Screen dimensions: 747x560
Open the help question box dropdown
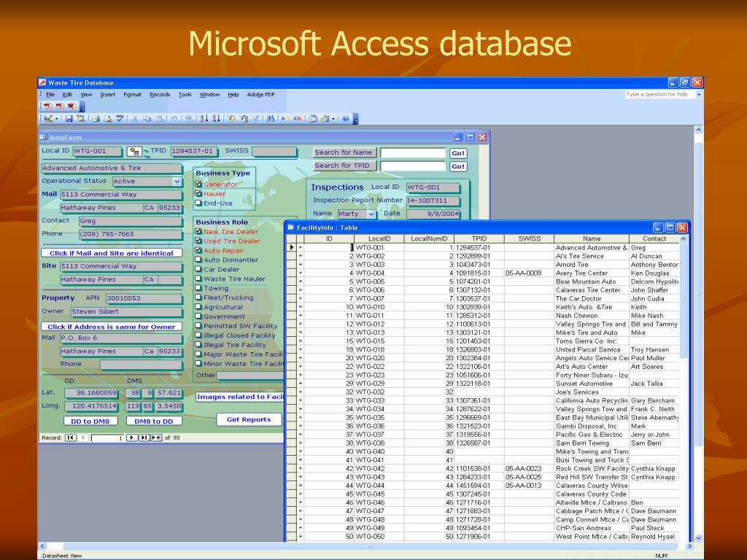pos(699,95)
